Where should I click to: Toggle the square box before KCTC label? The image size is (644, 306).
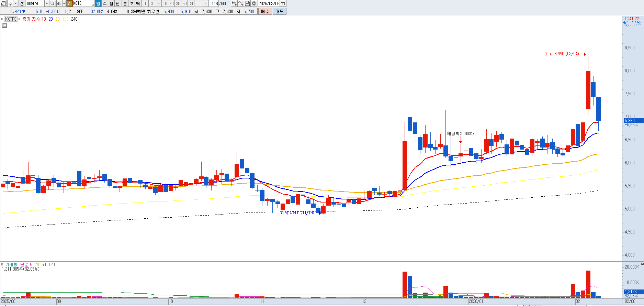2,19
